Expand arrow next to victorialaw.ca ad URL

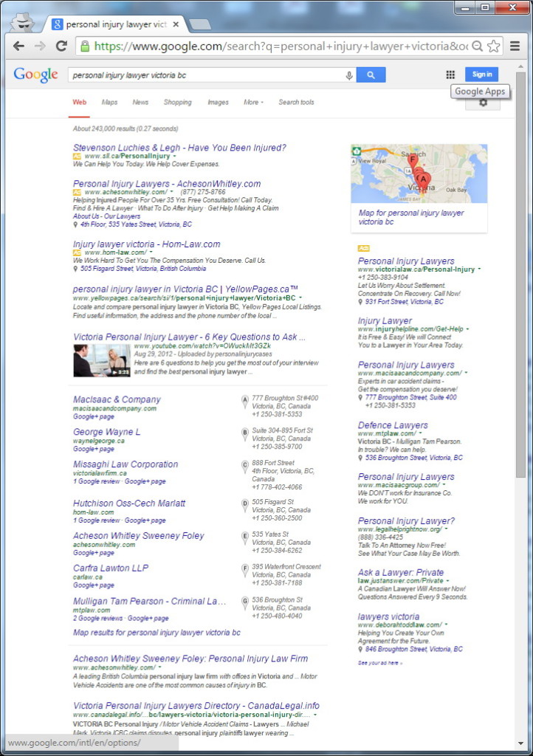click(x=479, y=269)
